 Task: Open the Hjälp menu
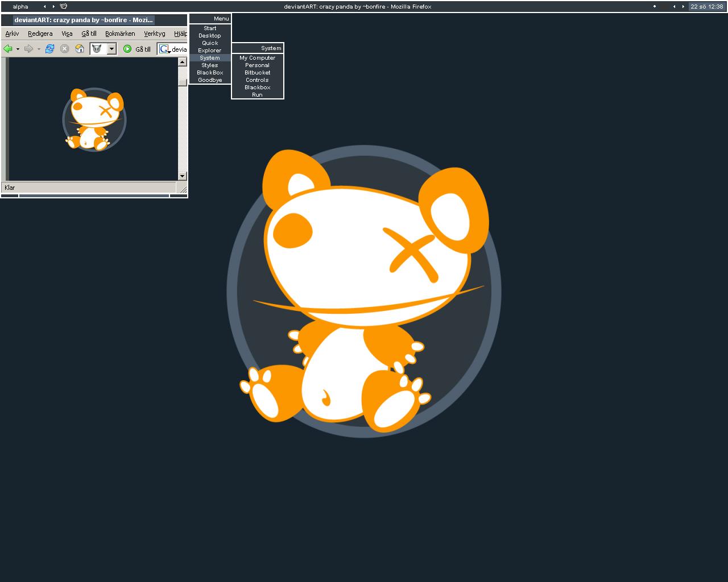[180, 34]
